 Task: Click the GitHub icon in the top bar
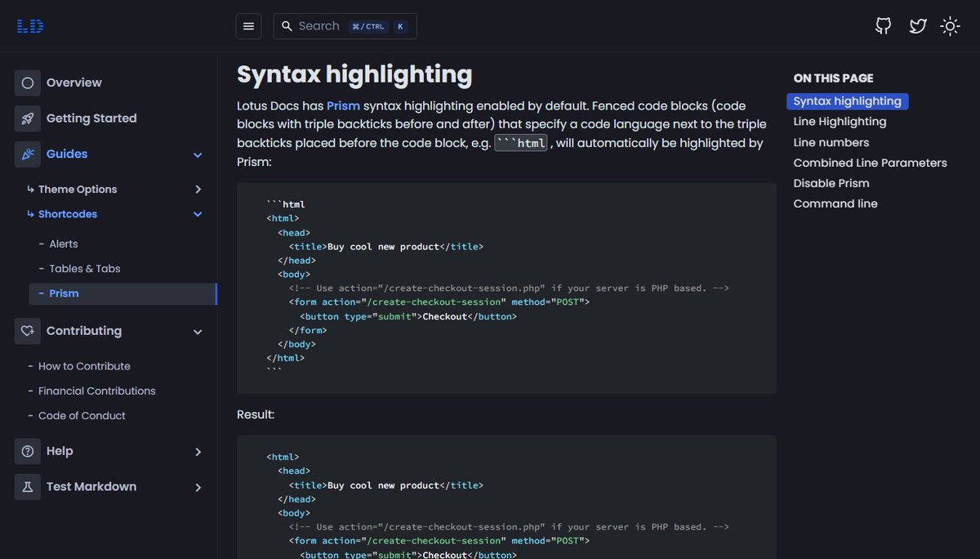pos(883,25)
